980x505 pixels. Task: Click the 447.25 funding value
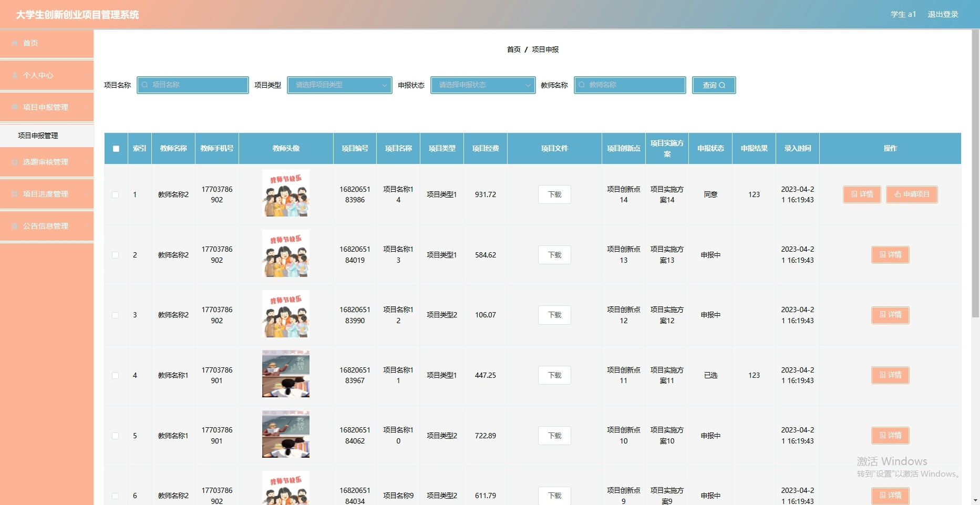[486, 375]
